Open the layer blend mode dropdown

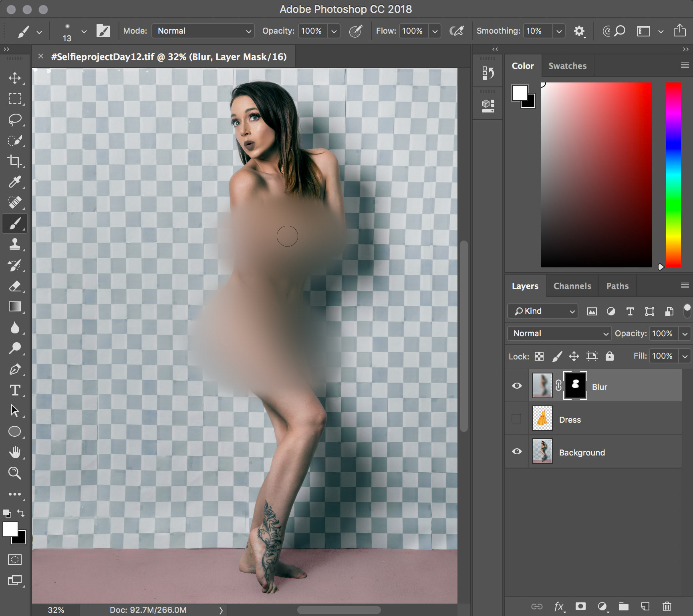[559, 333]
